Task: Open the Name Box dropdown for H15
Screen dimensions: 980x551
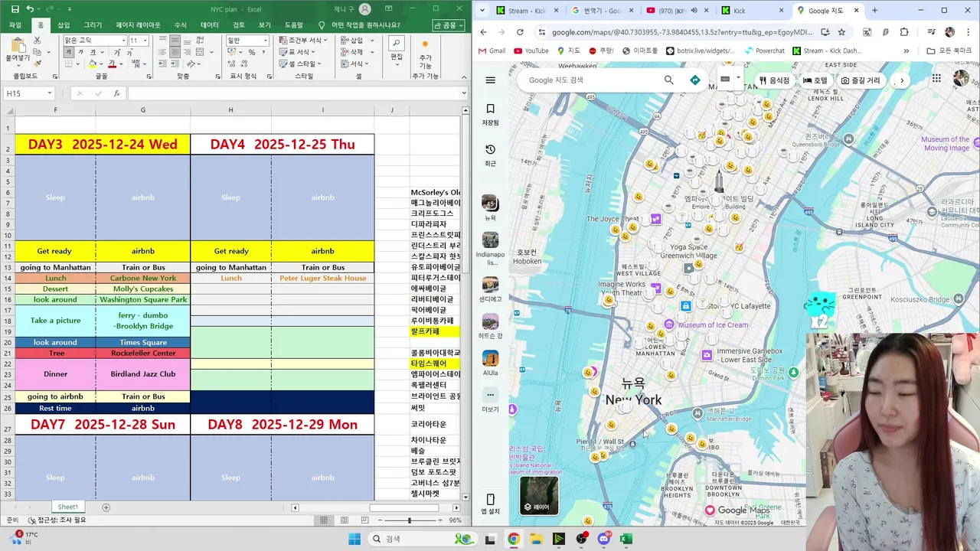Action: [x=50, y=93]
